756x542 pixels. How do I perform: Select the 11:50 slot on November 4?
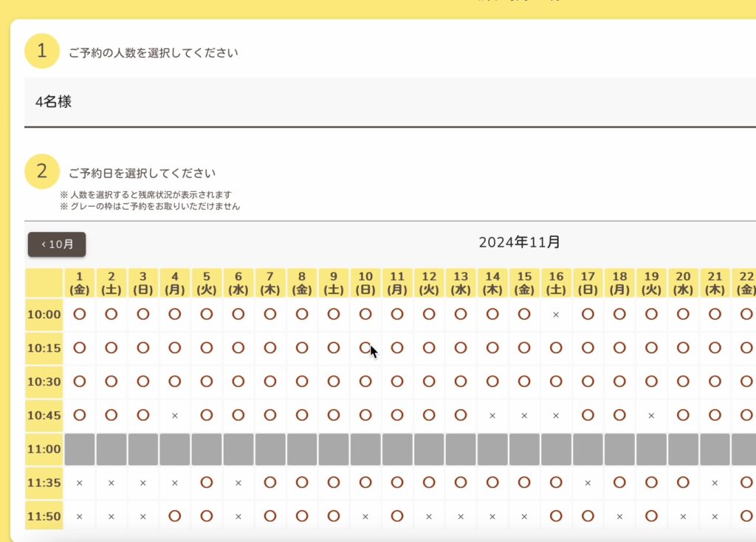(x=174, y=516)
